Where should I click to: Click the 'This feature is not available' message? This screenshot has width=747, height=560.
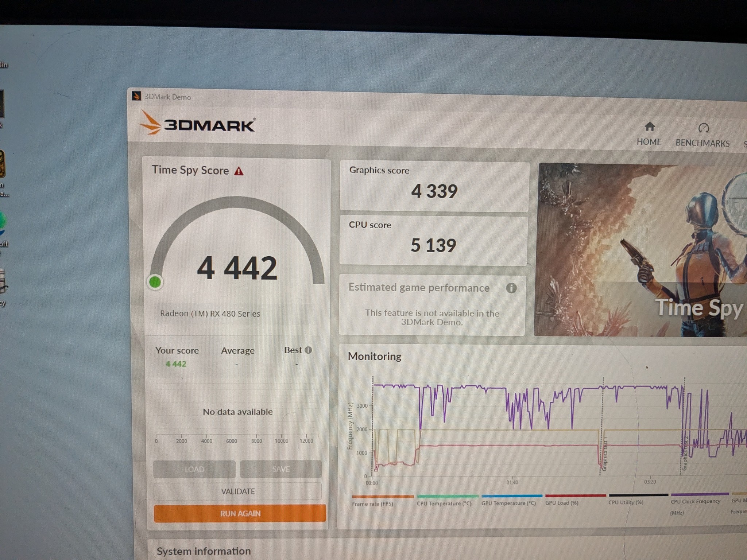[432, 318]
